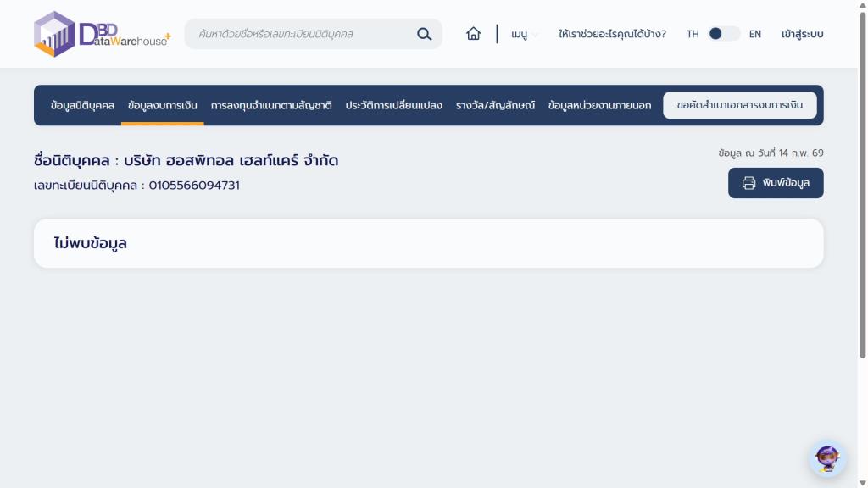Click the ขอคัดสำเนาเอกสารงบการเงิน button

pyautogui.click(x=739, y=105)
